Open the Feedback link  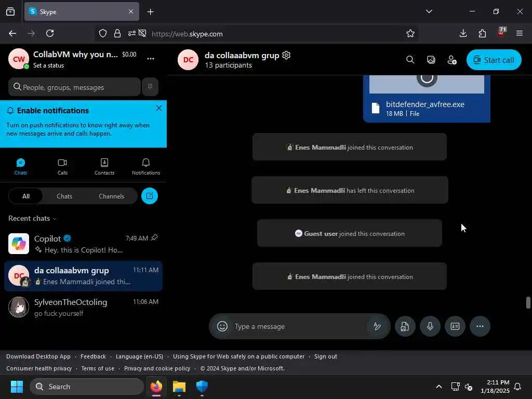[94, 356]
